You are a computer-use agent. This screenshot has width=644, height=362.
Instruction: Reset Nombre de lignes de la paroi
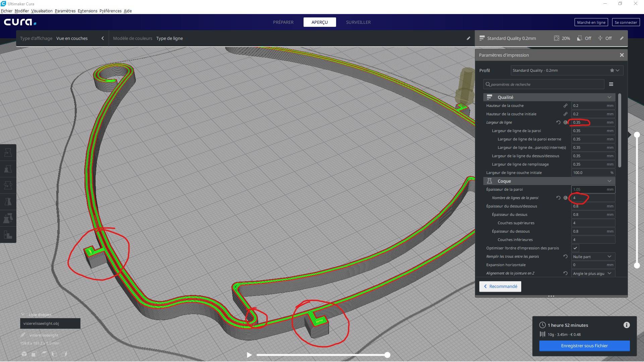point(558,198)
